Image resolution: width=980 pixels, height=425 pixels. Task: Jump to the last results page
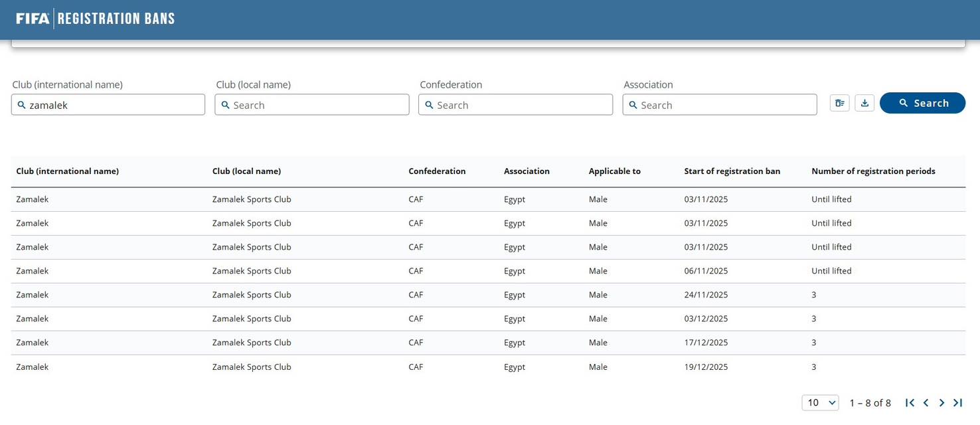pos(957,402)
